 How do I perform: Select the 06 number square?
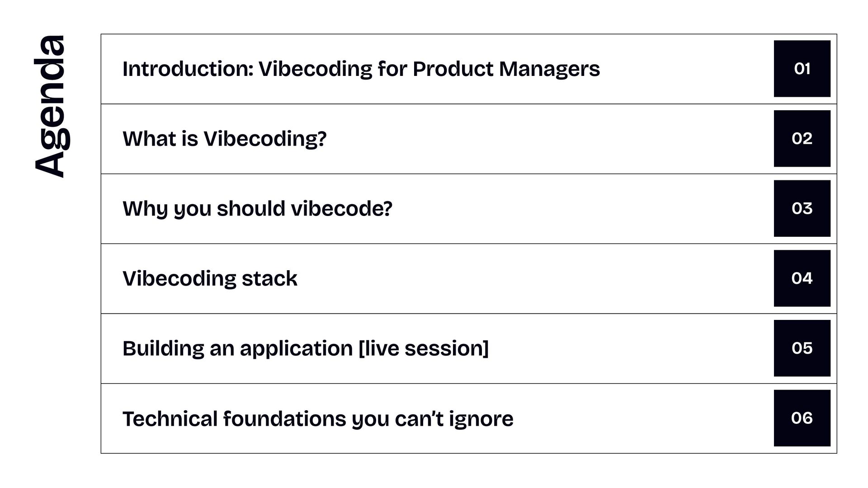pyautogui.click(x=802, y=418)
